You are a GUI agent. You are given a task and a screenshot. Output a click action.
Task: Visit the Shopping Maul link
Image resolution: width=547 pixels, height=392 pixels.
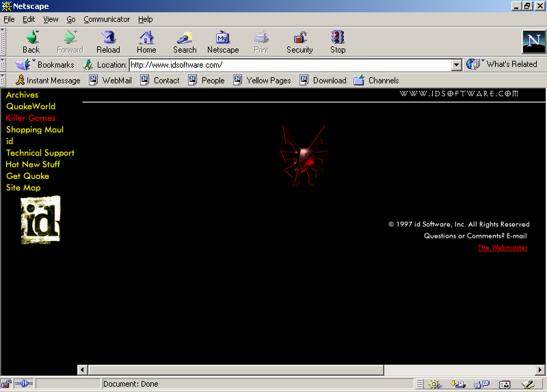[35, 130]
